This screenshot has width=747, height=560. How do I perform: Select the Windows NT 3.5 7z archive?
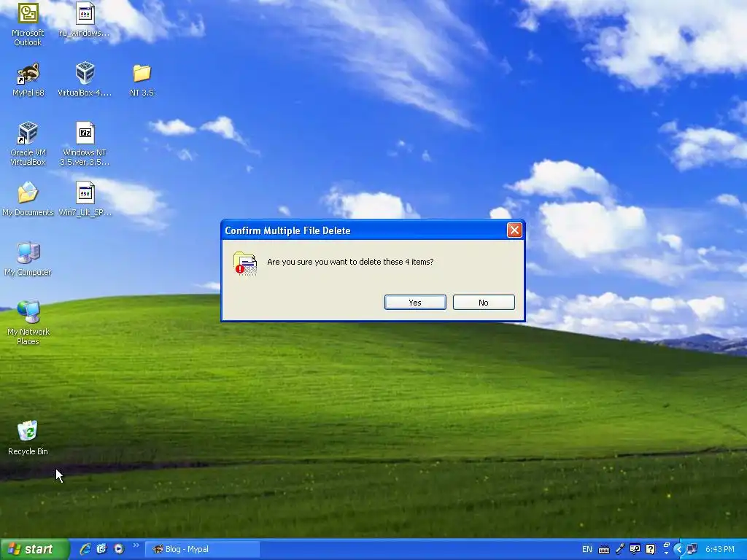(85, 144)
